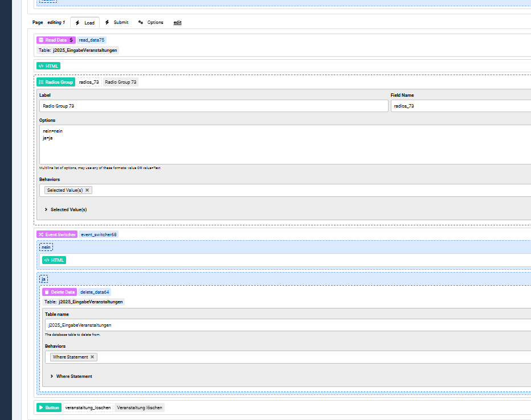Click the Delete Data trash icon

point(47,292)
